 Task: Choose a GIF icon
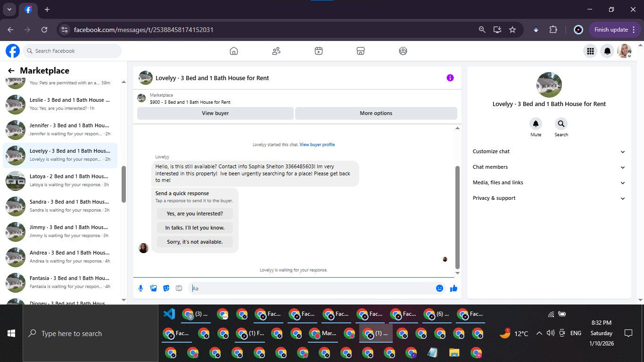click(179, 288)
